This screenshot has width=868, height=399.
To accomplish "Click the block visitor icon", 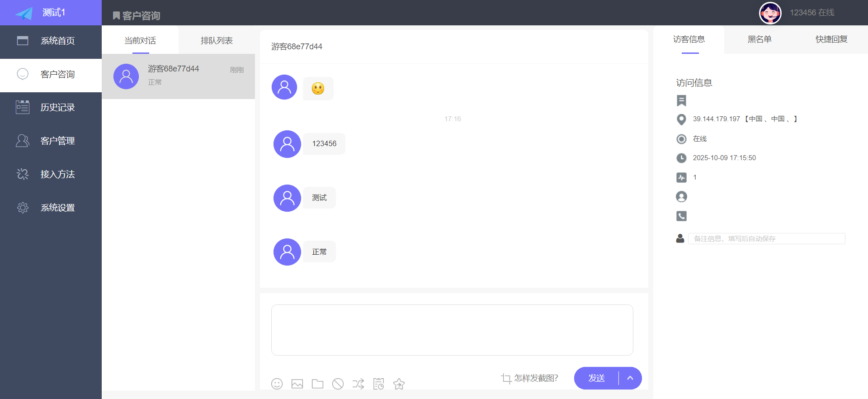I will coord(338,384).
